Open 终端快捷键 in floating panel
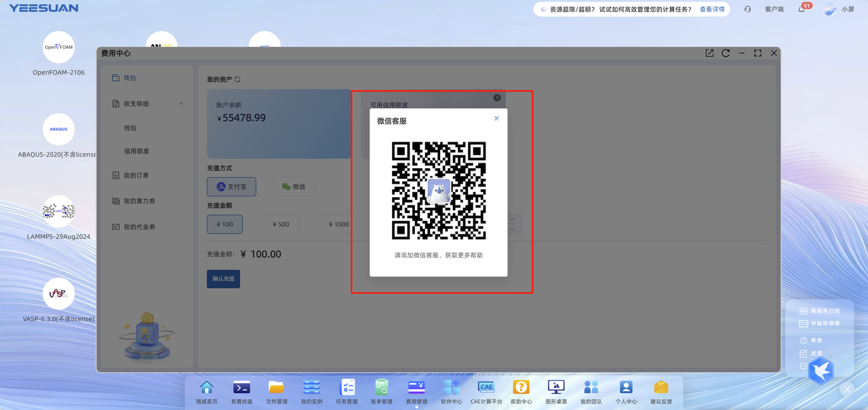This screenshot has height=410, width=868. (x=820, y=323)
